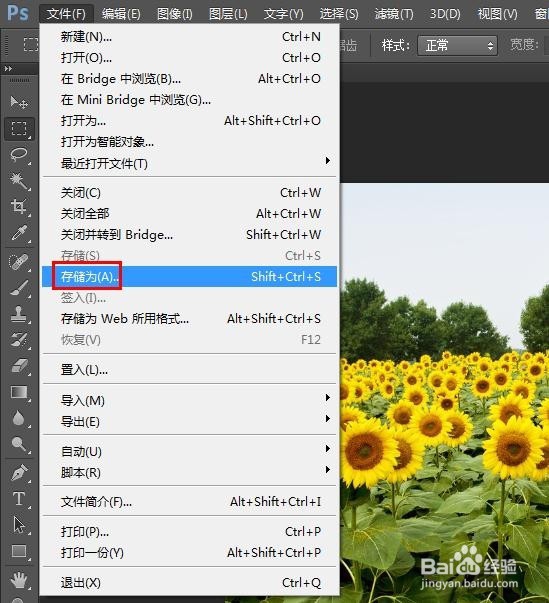Image resolution: width=549 pixels, height=603 pixels.
Task: Open the 选择(S) menu
Action: (x=339, y=14)
